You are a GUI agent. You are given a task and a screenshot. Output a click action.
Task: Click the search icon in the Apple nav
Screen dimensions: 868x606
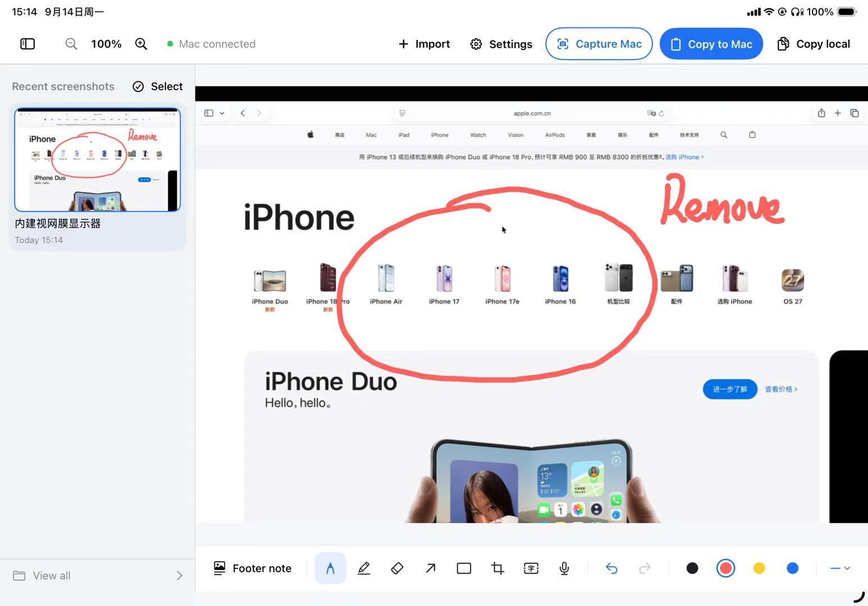coord(724,135)
